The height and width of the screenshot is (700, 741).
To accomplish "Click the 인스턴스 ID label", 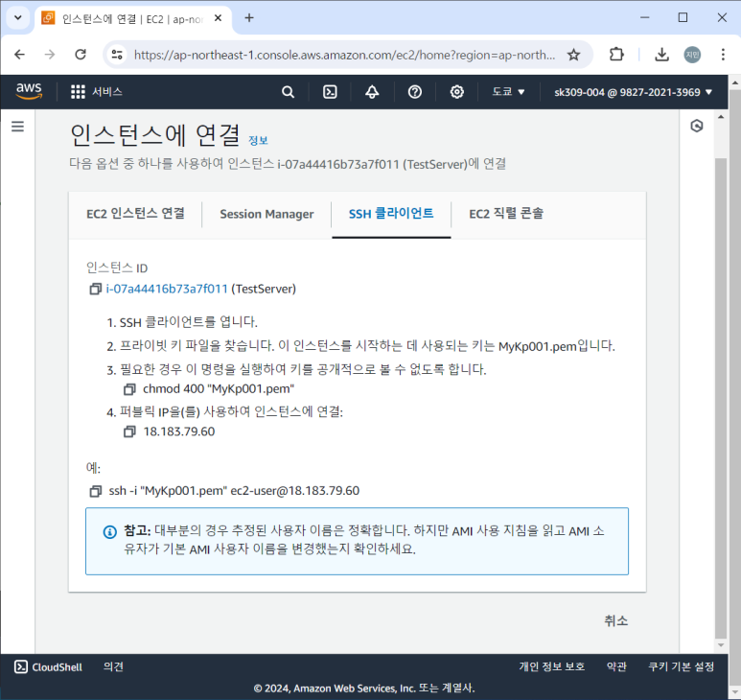I will point(117,268).
